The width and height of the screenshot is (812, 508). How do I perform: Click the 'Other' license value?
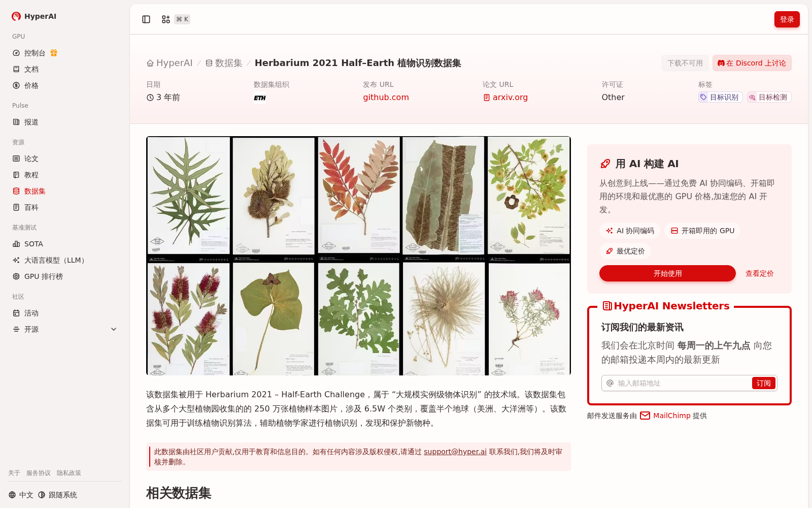click(x=613, y=97)
